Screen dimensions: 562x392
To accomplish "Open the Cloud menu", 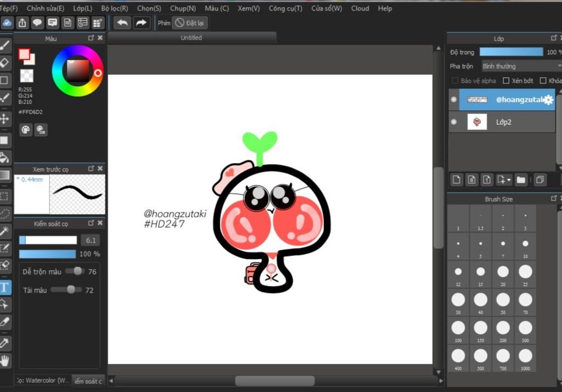I will tap(360, 8).
